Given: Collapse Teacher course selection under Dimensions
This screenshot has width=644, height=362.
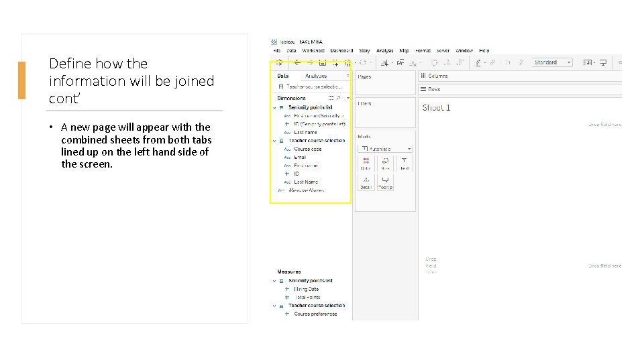Looking at the screenshot, I should tap(274, 141).
